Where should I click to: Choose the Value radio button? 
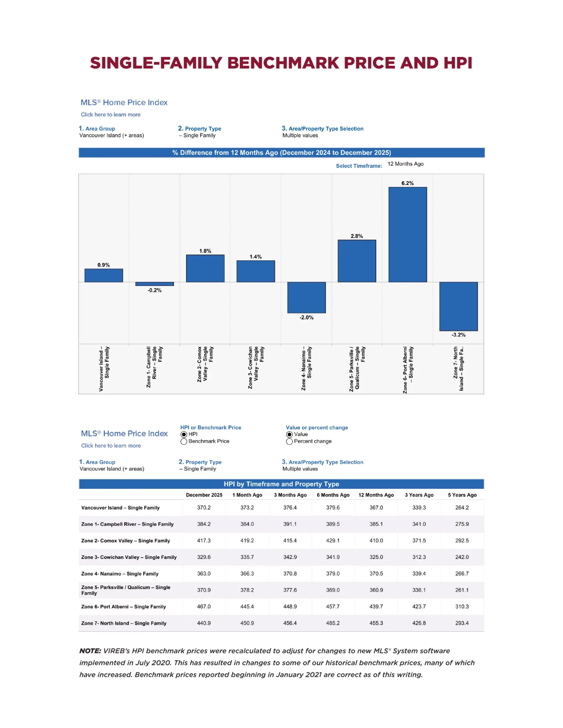pyautogui.click(x=289, y=434)
